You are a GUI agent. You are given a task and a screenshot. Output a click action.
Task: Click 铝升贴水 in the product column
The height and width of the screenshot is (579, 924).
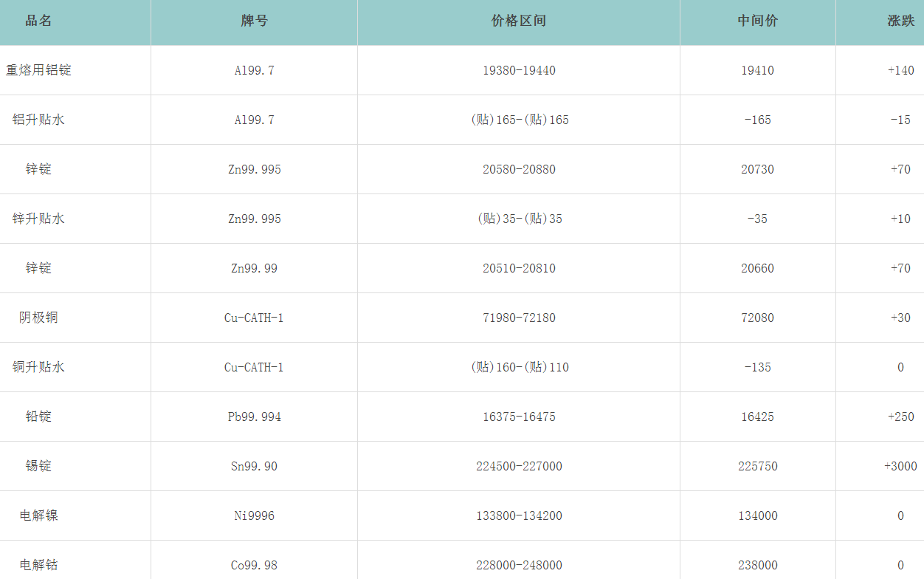tap(38, 120)
